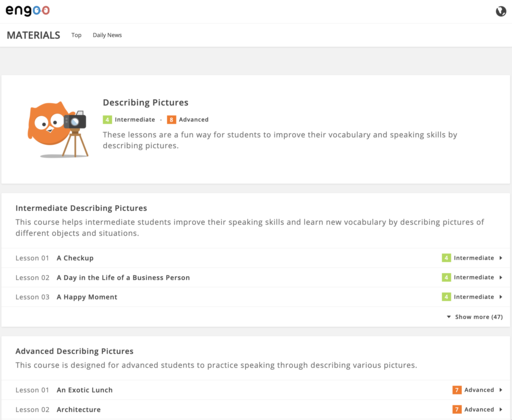512x420 pixels.
Task: Open lesson A Happy Moment
Action: tap(87, 297)
